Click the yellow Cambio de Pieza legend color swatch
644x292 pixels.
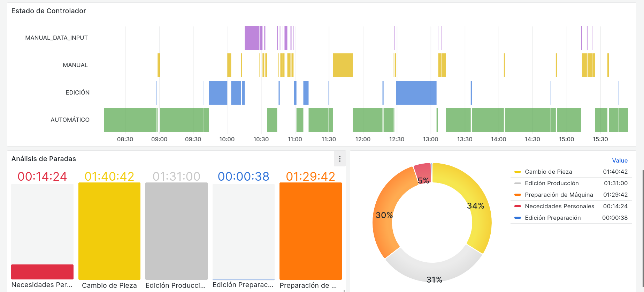tap(517, 172)
